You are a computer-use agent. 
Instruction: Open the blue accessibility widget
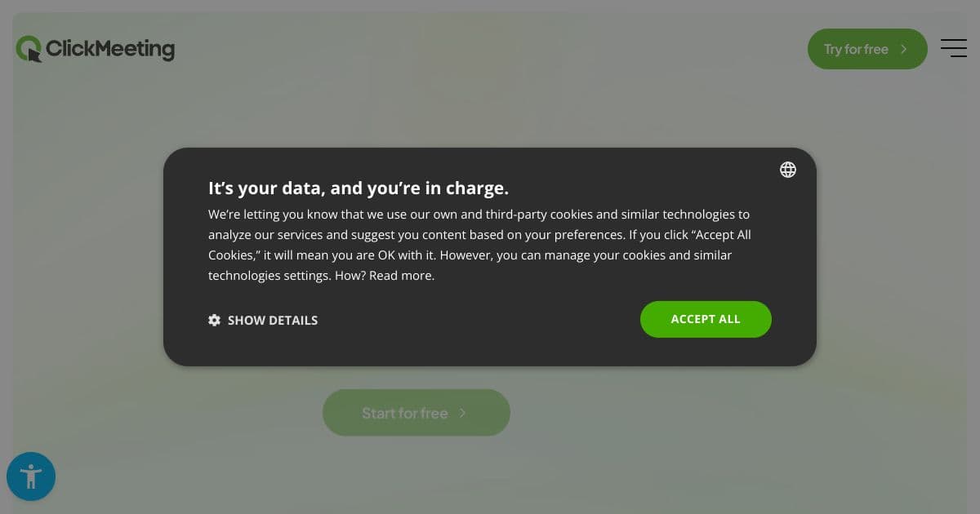[31, 476]
